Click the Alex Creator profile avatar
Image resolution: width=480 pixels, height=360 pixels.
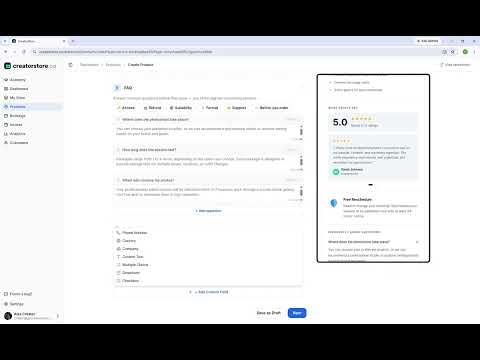click(x=8, y=316)
